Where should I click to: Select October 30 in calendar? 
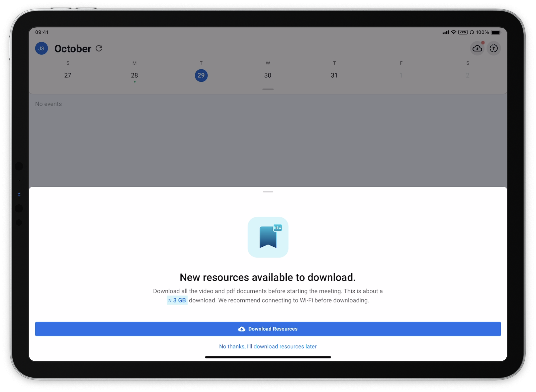click(x=268, y=75)
